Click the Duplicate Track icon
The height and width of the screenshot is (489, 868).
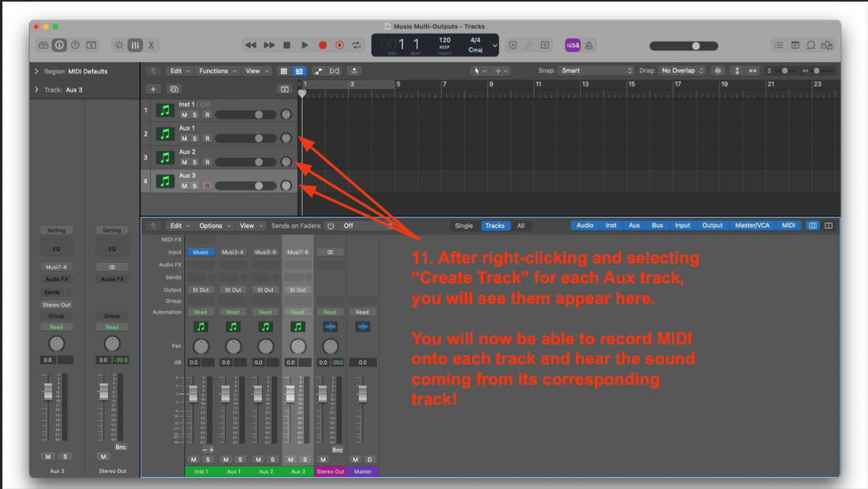[175, 89]
